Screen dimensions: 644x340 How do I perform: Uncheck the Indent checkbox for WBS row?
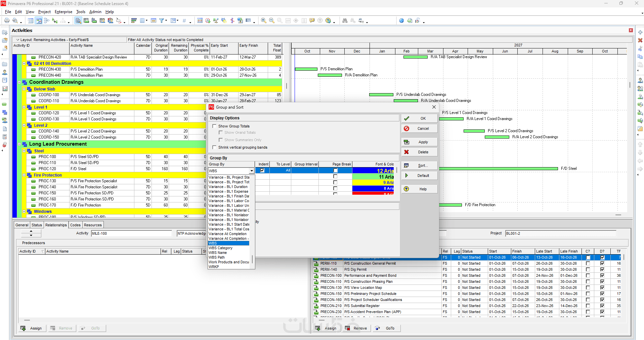262,171
